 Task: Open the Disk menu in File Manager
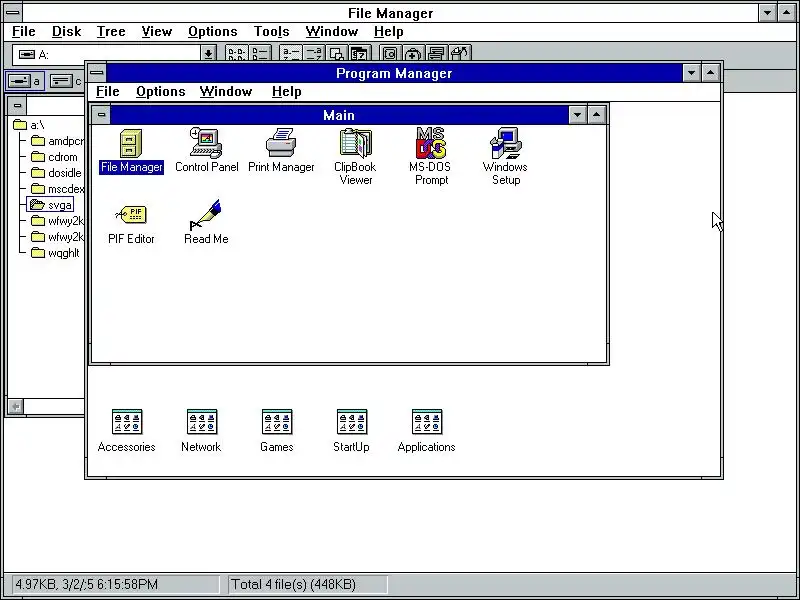66,32
